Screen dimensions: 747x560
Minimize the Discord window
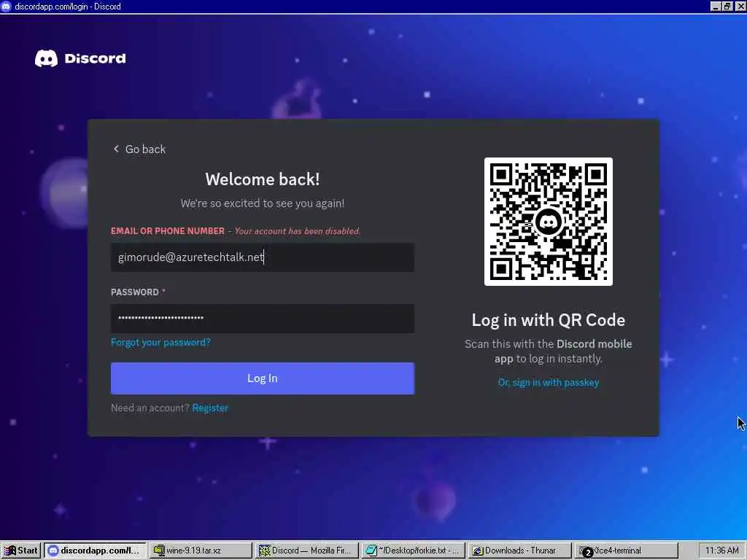(715, 6)
